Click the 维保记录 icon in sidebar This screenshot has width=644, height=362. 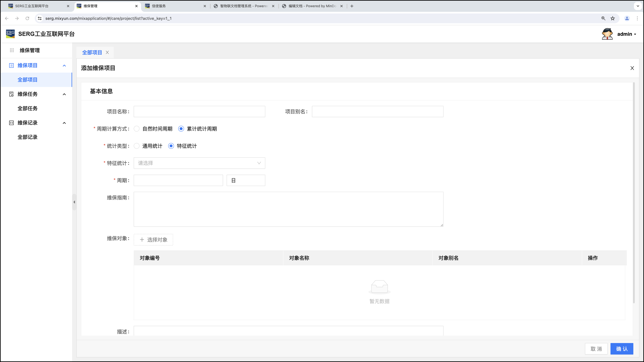point(11,123)
